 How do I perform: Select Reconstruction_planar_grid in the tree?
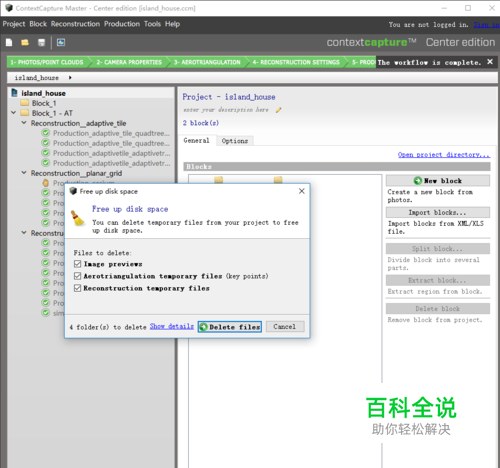point(76,173)
